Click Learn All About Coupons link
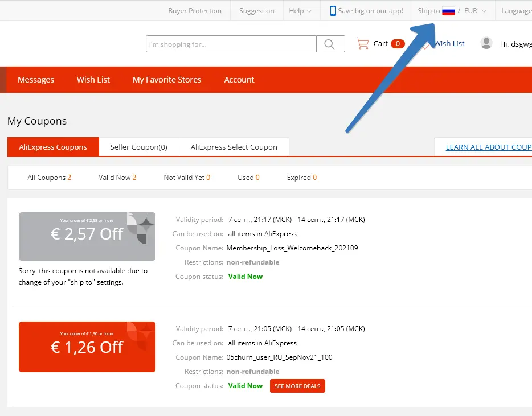 pos(489,147)
